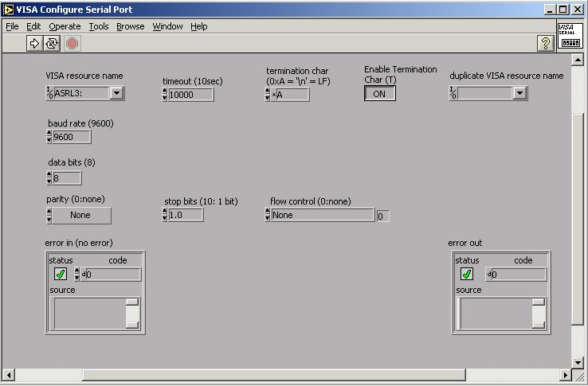Click Run Continuously toolbar button
This screenshot has width=588, height=386.
[52, 44]
